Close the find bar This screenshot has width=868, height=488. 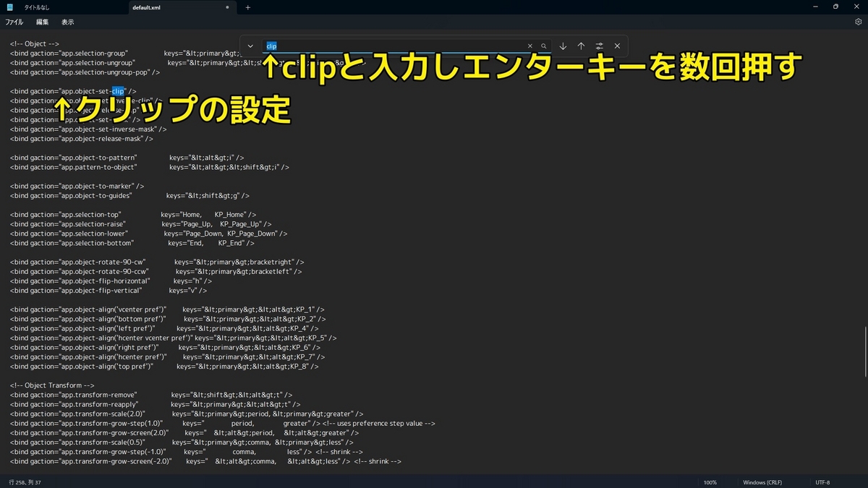[x=617, y=46]
